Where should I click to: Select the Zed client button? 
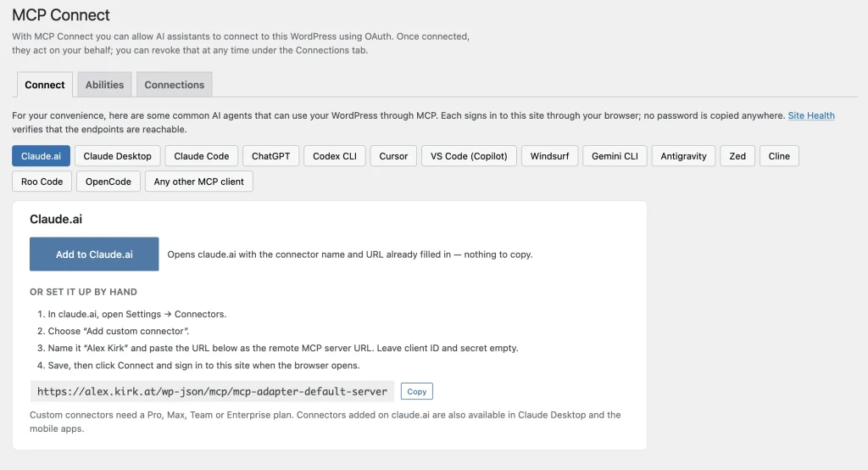737,156
